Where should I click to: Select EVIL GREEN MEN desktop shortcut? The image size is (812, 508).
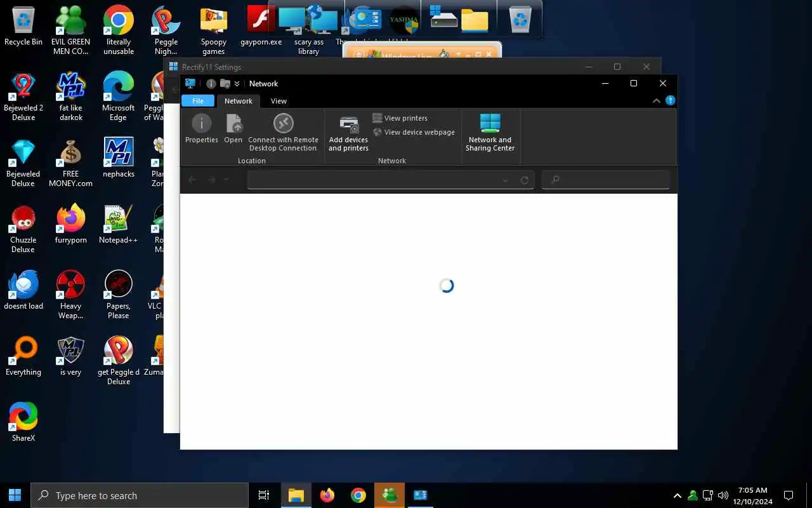(x=70, y=30)
